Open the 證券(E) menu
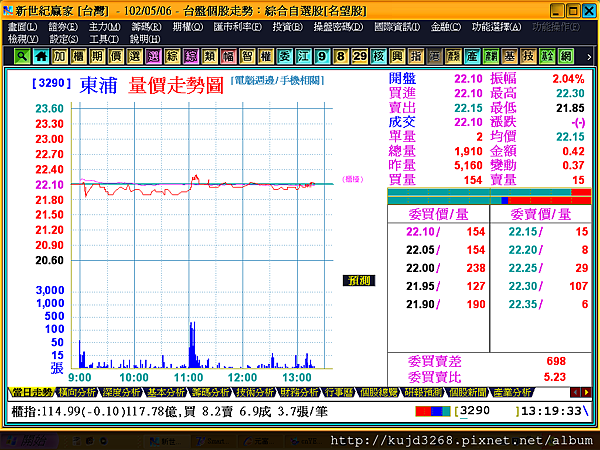The image size is (600, 450). 63,27
